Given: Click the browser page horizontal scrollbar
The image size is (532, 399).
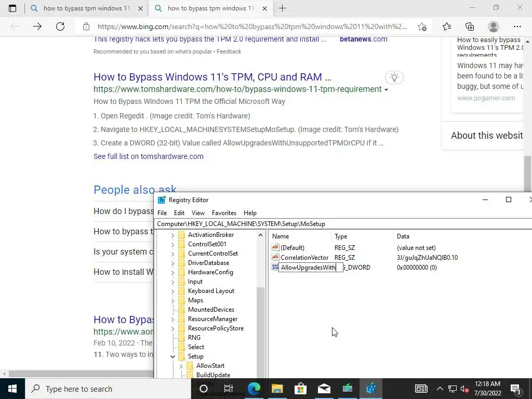Looking at the screenshot, I should (82, 374).
